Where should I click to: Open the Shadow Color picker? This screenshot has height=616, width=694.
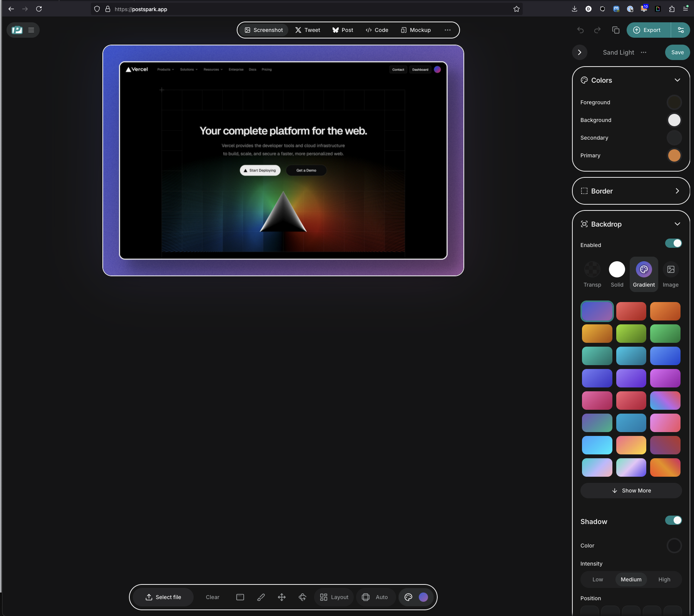[x=674, y=546]
